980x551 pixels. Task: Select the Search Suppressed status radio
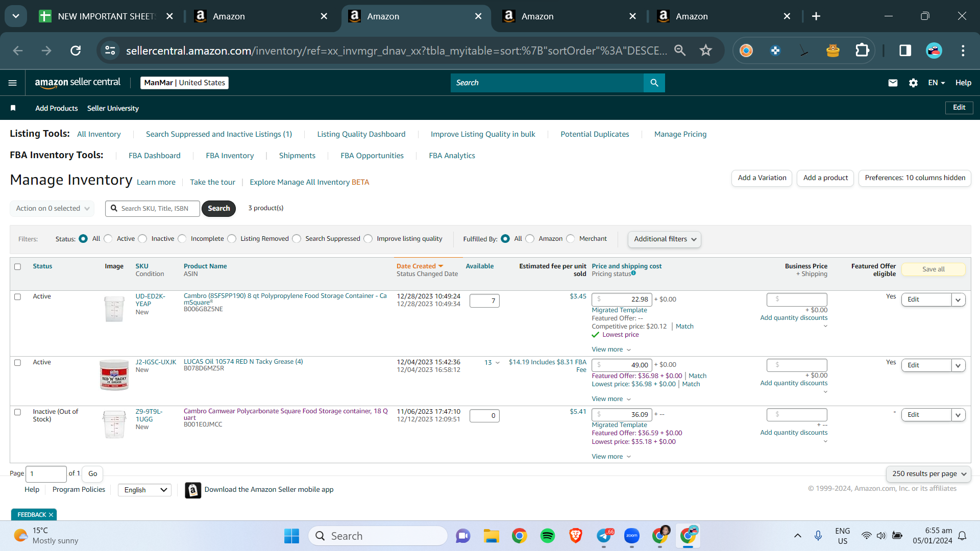tap(297, 239)
